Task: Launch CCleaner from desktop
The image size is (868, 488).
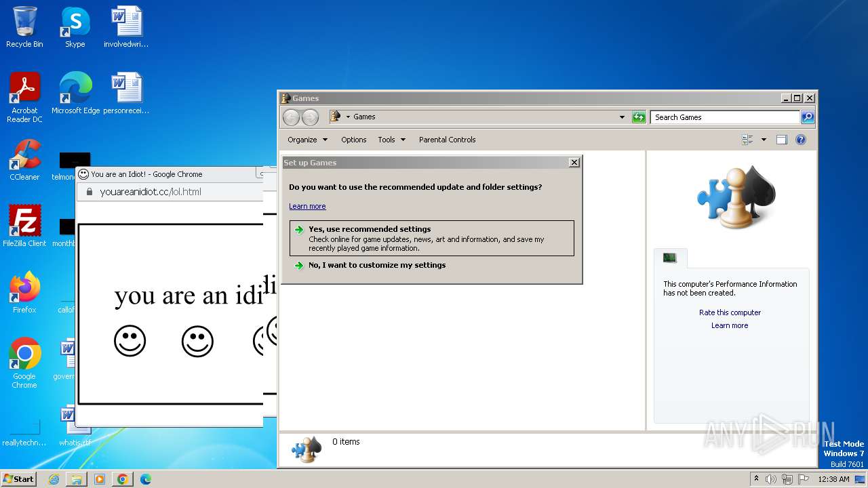Action: click(24, 160)
